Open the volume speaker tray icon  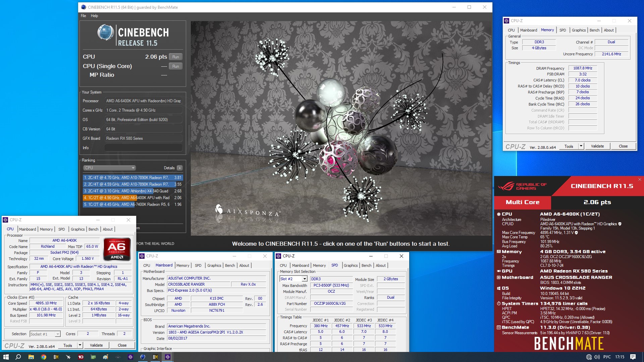pos(597,357)
